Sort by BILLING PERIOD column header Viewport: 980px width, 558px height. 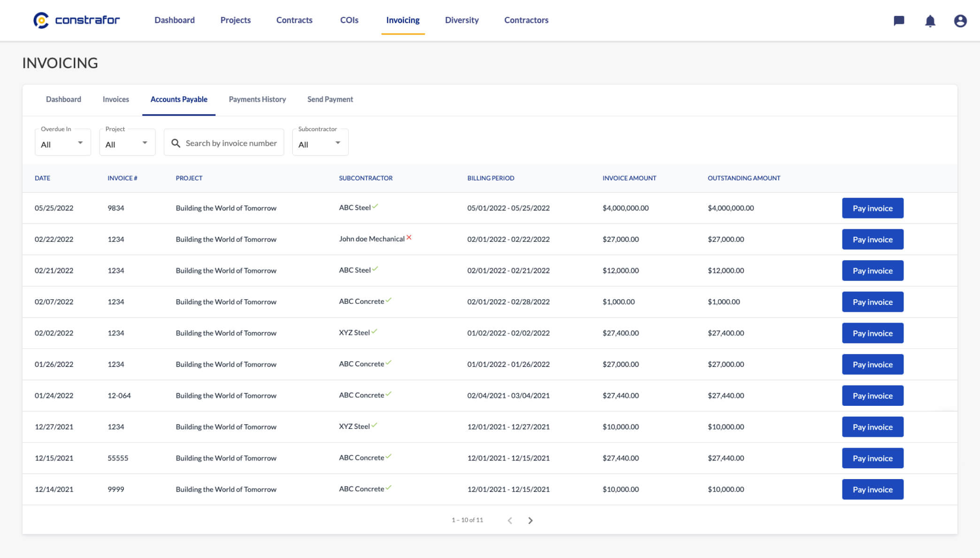coord(490,178)
